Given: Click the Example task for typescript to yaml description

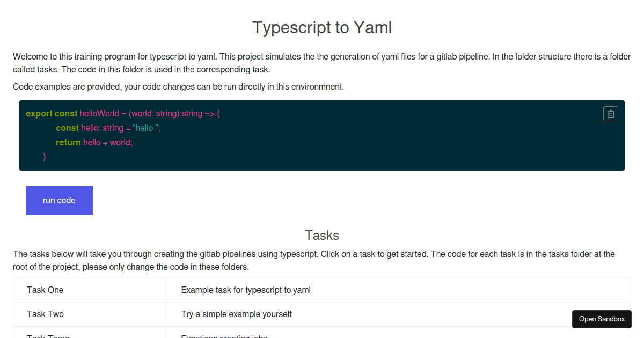Looking at the screenshot, I should 245,290.
